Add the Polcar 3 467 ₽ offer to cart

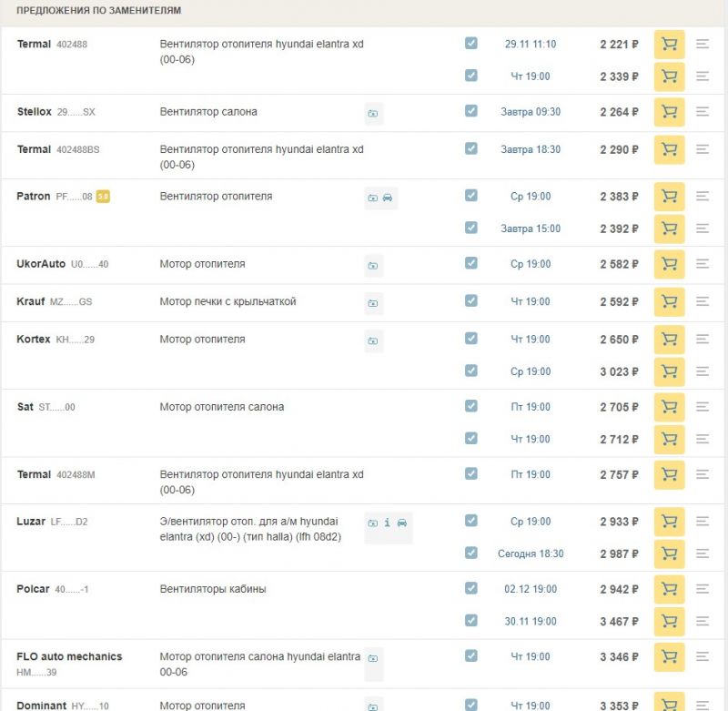point(669,621)
